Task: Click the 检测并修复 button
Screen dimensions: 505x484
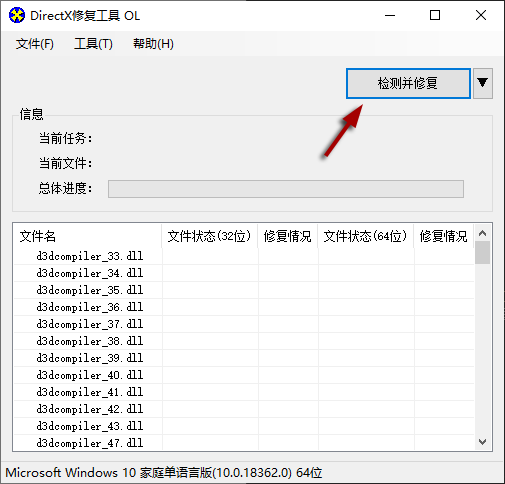Action: pyautogui.click(x=408, y=83)
